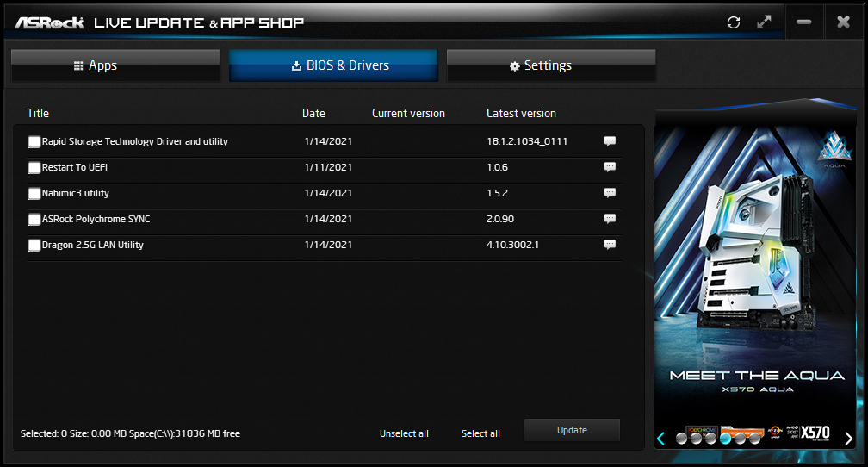Go to the Settings tab
This screenshot has width=868, height=467.
pos(551,65)
